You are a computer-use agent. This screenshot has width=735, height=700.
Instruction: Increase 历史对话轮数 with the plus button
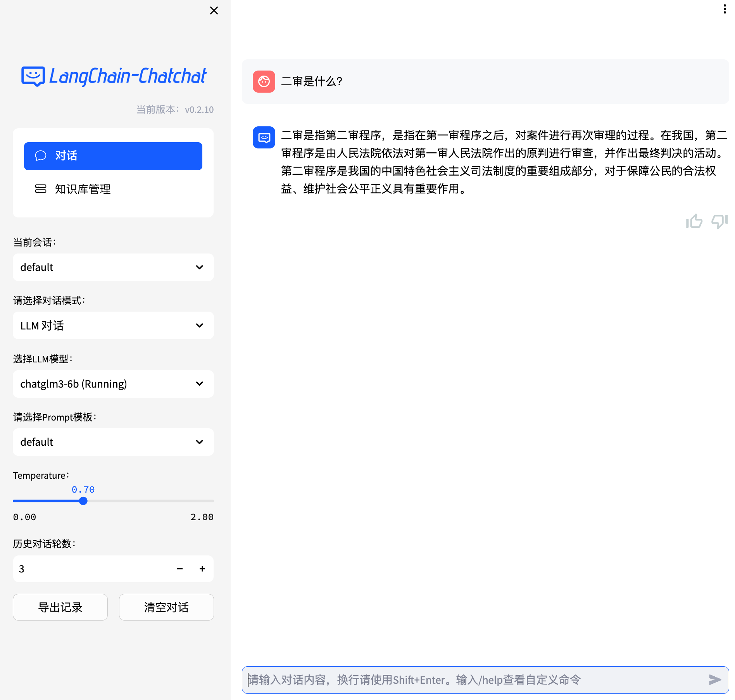pos(202,569)
